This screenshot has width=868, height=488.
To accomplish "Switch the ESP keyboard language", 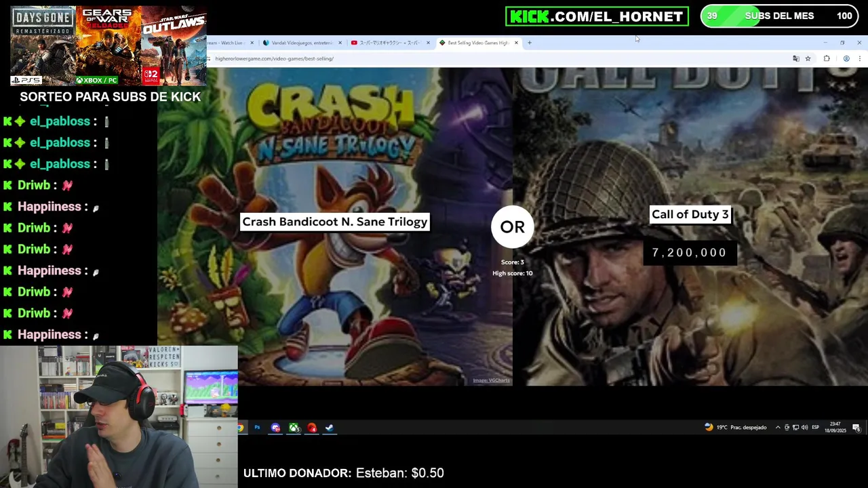I will (815, 427).
